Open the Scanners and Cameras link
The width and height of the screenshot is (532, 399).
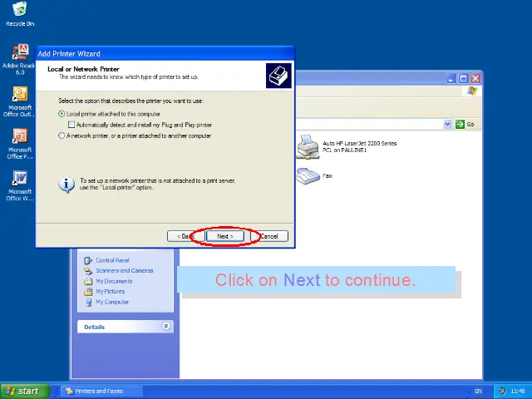[x=125, y=270]
